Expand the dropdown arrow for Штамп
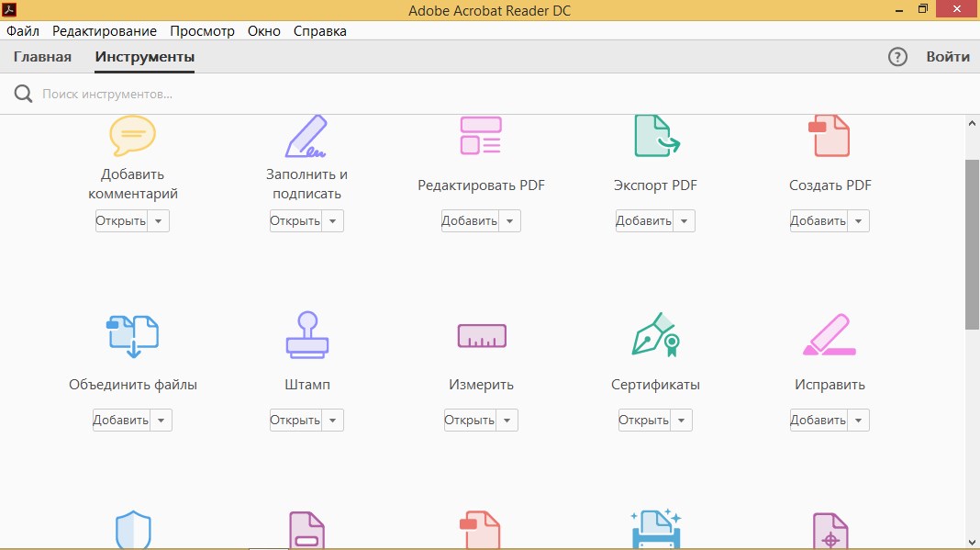980x550 pixels. 332,420
